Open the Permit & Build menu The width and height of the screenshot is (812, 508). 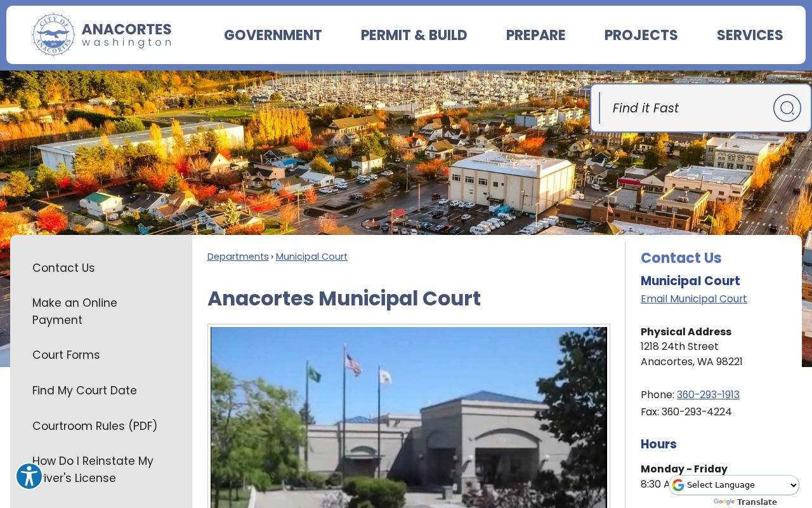[414, 36]
